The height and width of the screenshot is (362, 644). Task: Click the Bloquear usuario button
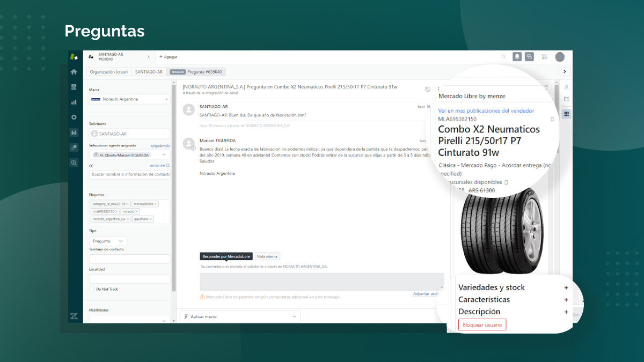482,325
